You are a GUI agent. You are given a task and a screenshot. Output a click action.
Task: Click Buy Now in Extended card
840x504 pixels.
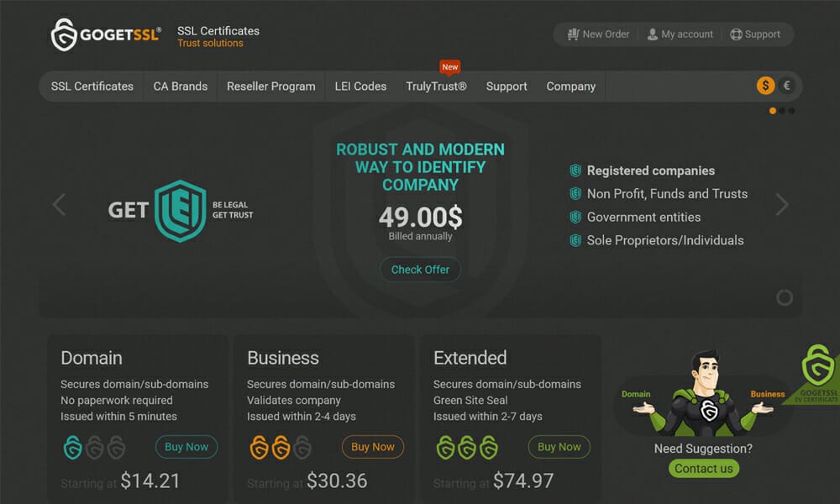(559, 447)
